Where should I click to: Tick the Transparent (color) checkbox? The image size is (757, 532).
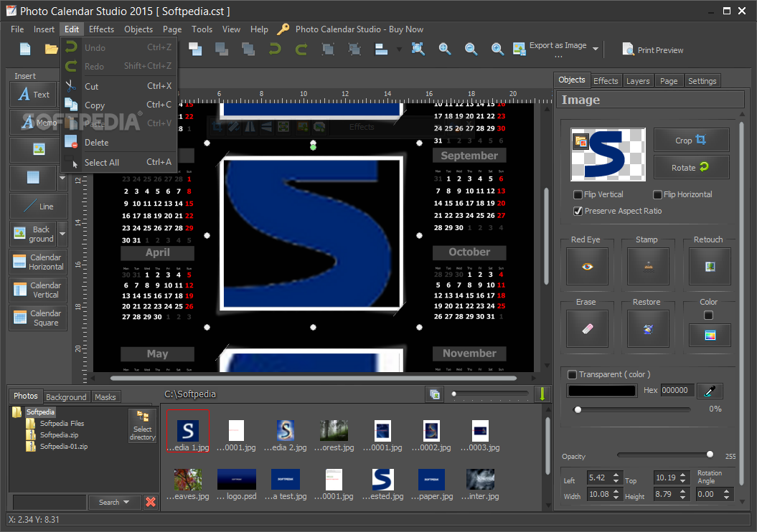[572, 374]
